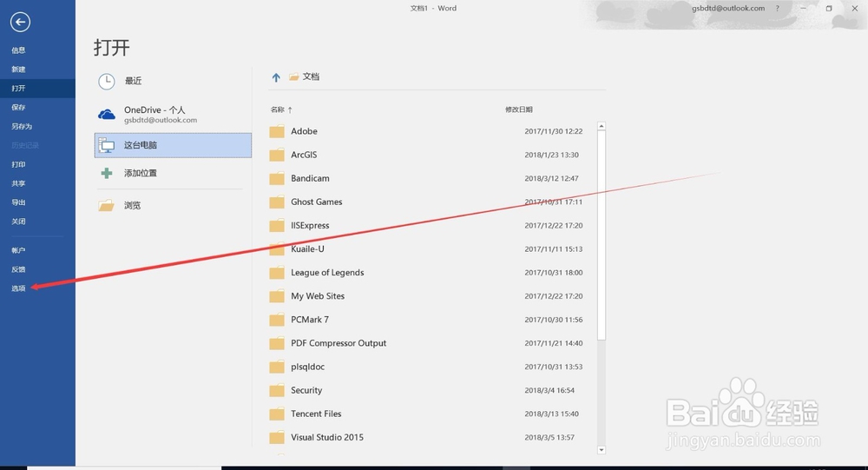Viewport: 868px width, 470px height.
Task: Select 导出 in the sidebar
Action: tap(18, 202)
